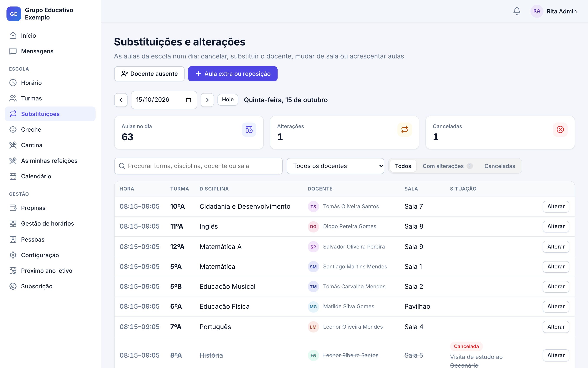Open Propinas in the sidebar

[x=50, y=208]
